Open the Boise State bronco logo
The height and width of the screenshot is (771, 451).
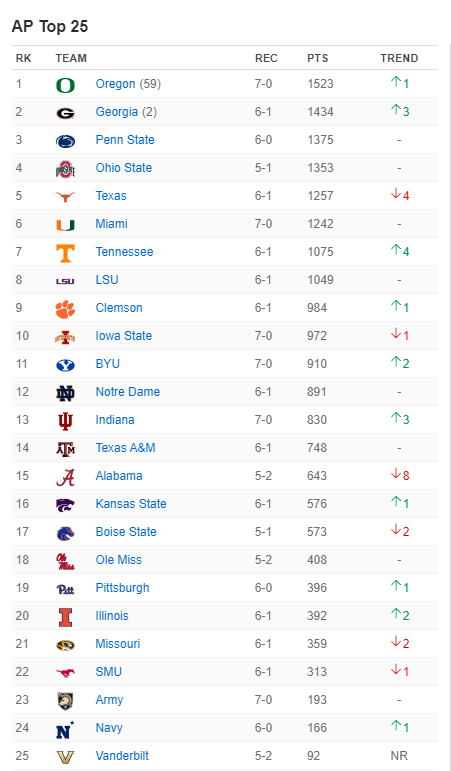pos(65,533)
